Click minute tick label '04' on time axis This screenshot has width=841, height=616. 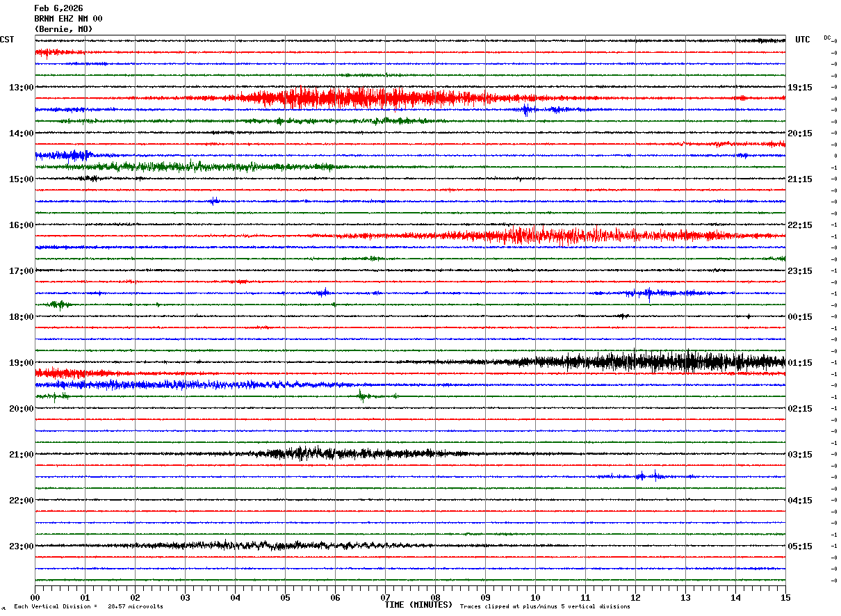point(236,597)
